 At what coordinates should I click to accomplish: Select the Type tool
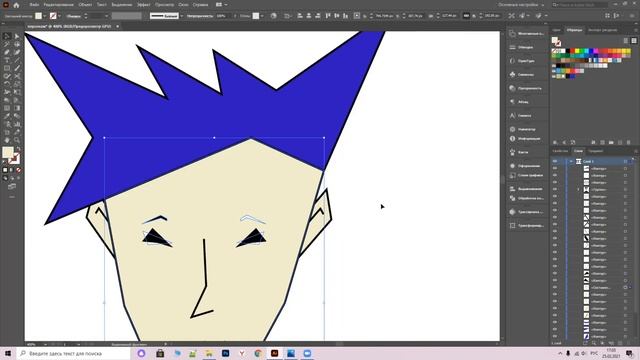(7, 60)
